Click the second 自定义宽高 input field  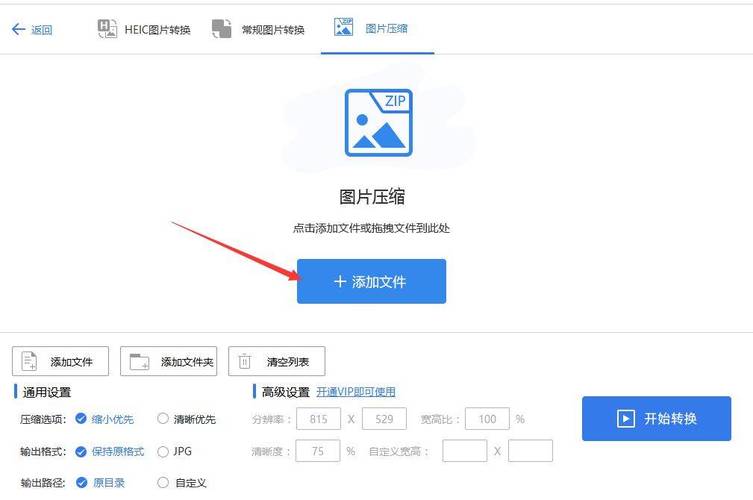[530, 451]
